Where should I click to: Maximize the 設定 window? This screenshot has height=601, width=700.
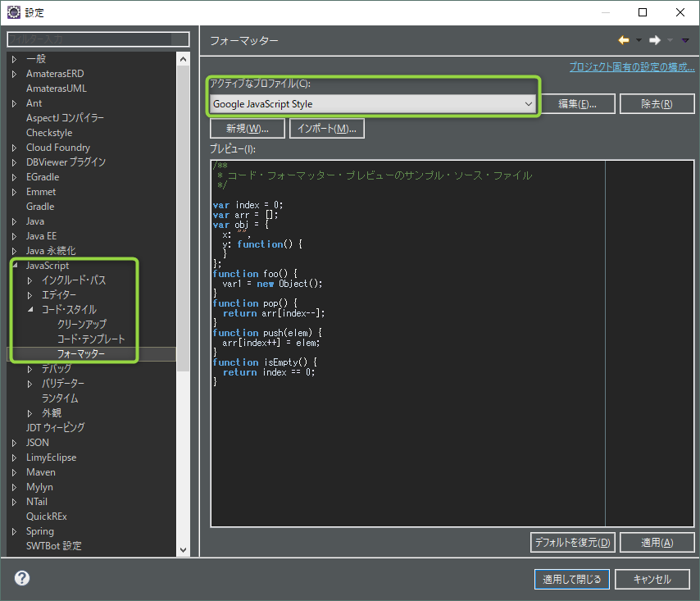point(643,12)
